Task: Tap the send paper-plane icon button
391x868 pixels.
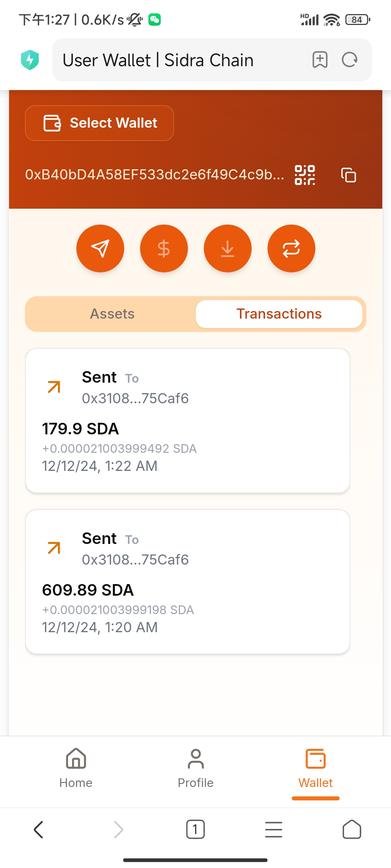Action: coord(100,248)
